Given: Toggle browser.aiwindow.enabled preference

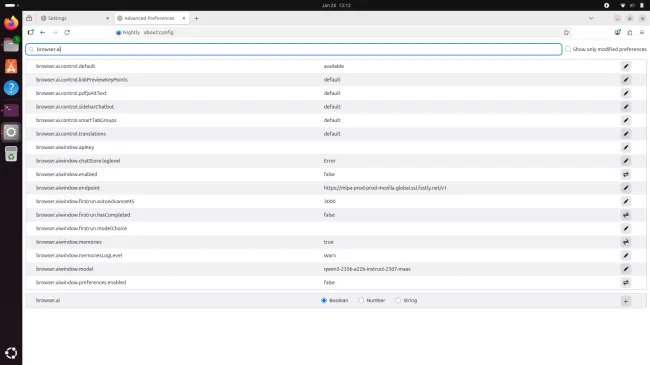Looking at the screenshot, I should [626, 174].
